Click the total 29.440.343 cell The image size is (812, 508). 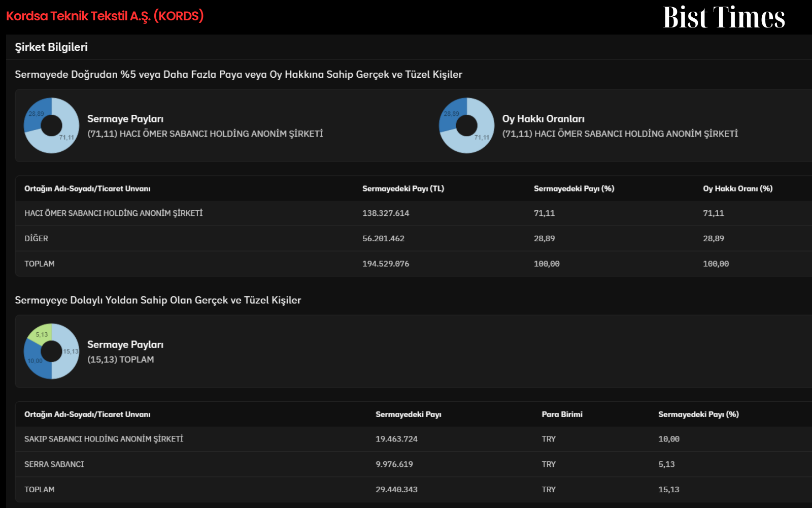(x=396, y=490)
